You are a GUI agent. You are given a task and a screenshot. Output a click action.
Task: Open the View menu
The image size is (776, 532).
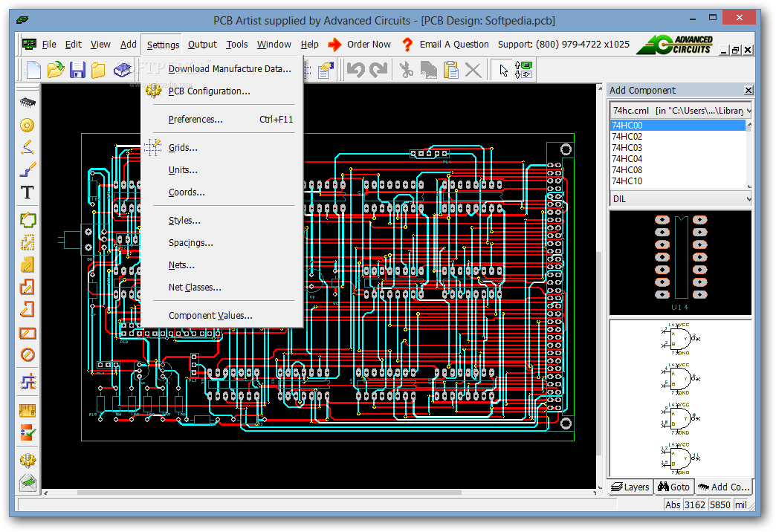click(x=100, y=45)
